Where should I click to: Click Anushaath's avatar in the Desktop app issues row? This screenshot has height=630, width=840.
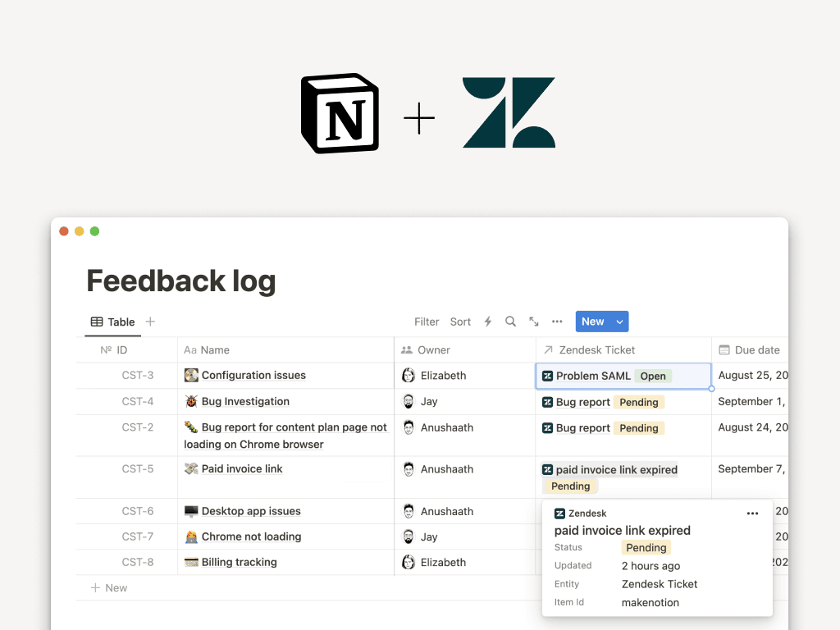[409, 511]
